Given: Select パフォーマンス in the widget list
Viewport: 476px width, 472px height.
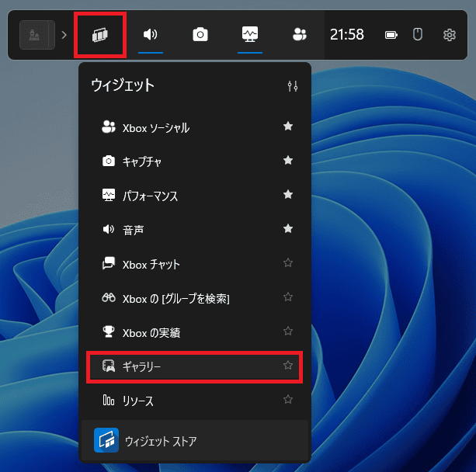Looking at the screenshot, I should (150, 196).
